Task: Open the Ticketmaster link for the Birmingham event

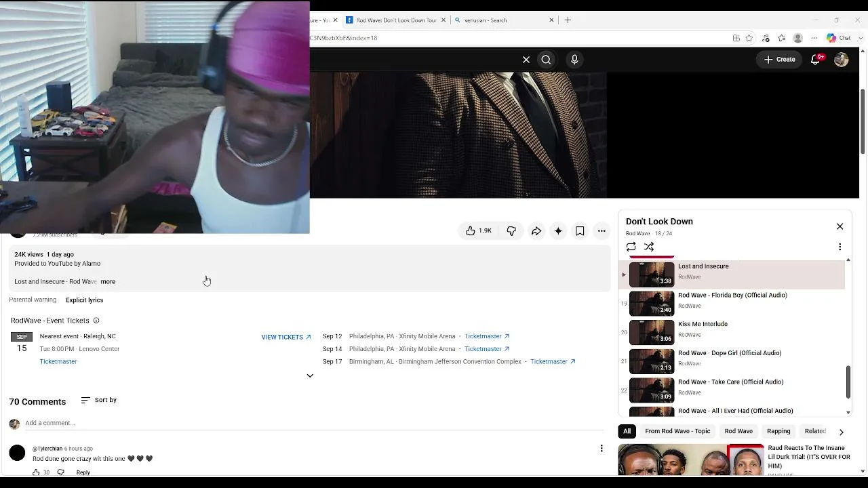Action: point(553,362)
